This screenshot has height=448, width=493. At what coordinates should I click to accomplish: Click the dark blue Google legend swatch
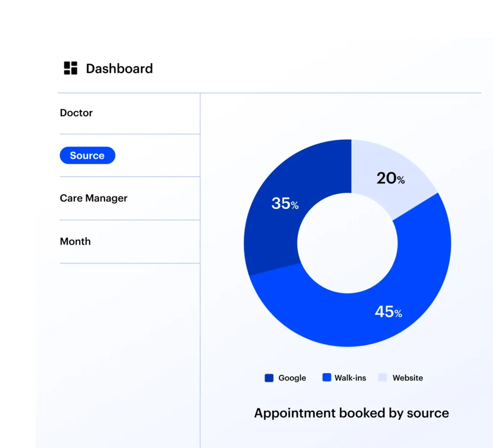tap(269, 378)
